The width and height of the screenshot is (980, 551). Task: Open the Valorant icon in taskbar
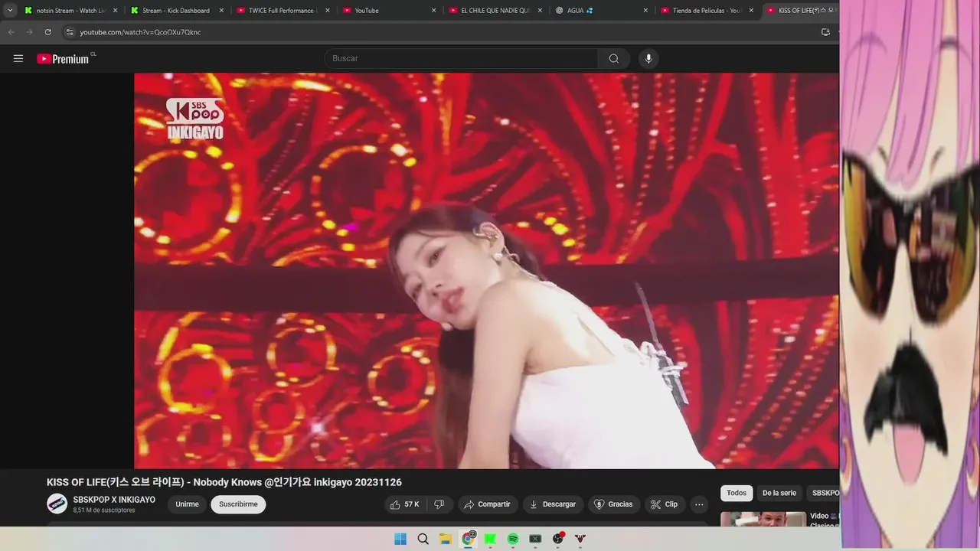[580, 539]
